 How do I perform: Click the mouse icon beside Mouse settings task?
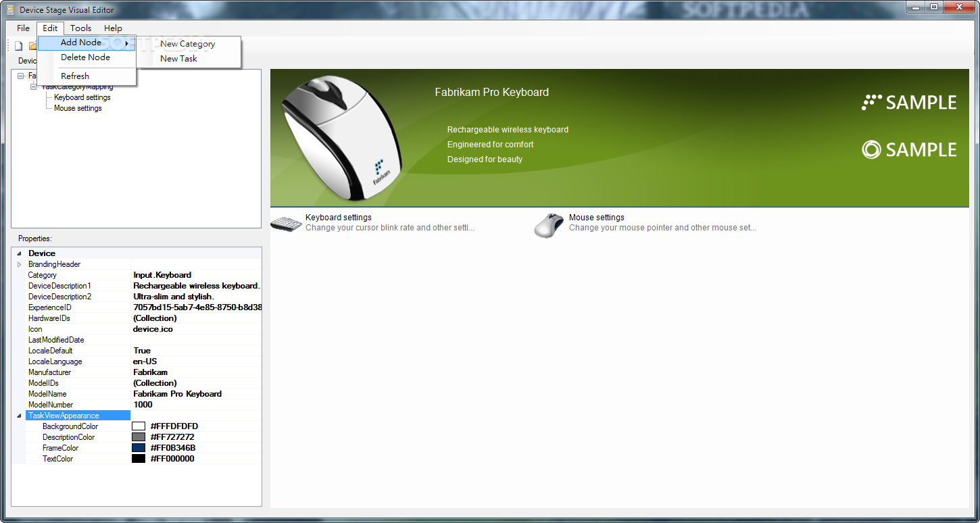pyautogui.click(x=549, y=225)
